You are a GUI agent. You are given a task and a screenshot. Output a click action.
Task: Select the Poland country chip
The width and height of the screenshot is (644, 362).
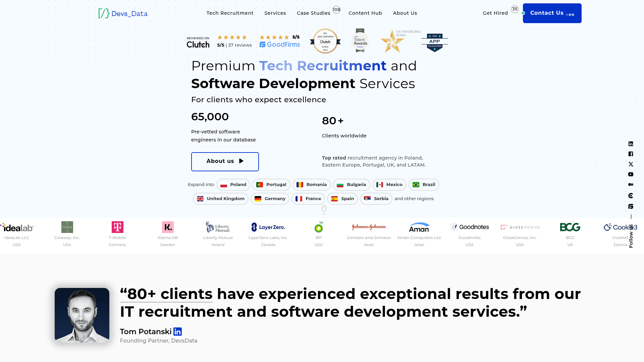coord(233,184)
